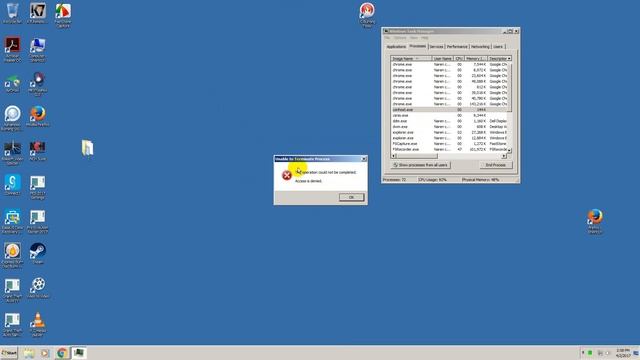Image resolution: width=640 pixels, height=360 pixels.
Task: Select the red CCleaner icon at top
Action: coord(367,15)
